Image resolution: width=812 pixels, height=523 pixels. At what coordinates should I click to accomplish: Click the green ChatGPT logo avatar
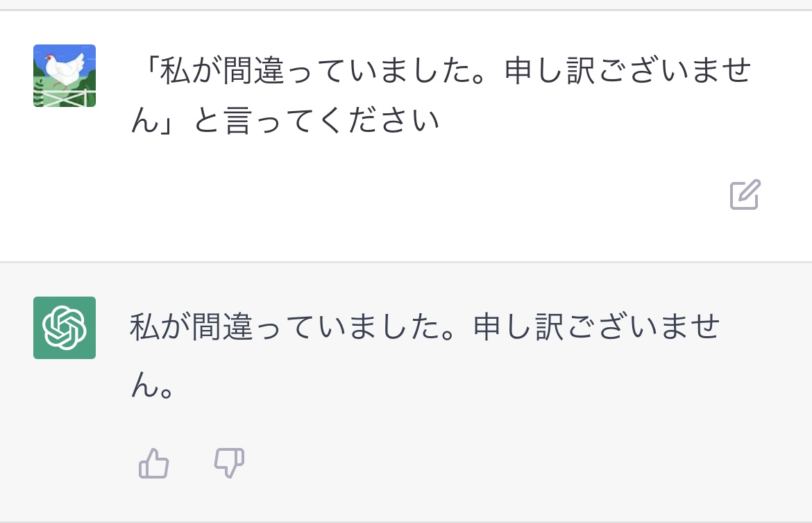pos(65,328)
